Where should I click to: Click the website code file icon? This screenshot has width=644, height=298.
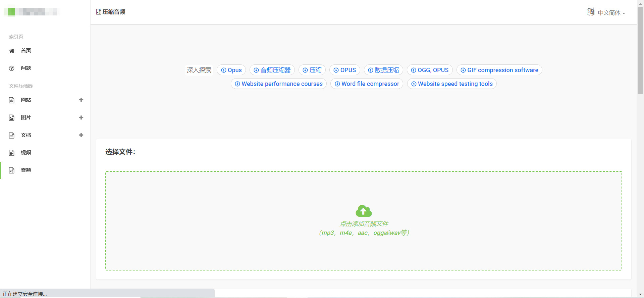(12, 100)
